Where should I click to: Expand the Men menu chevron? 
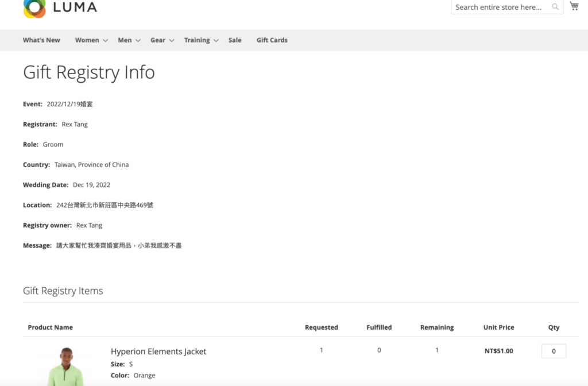pyautogui.click(x=138, y=41)
